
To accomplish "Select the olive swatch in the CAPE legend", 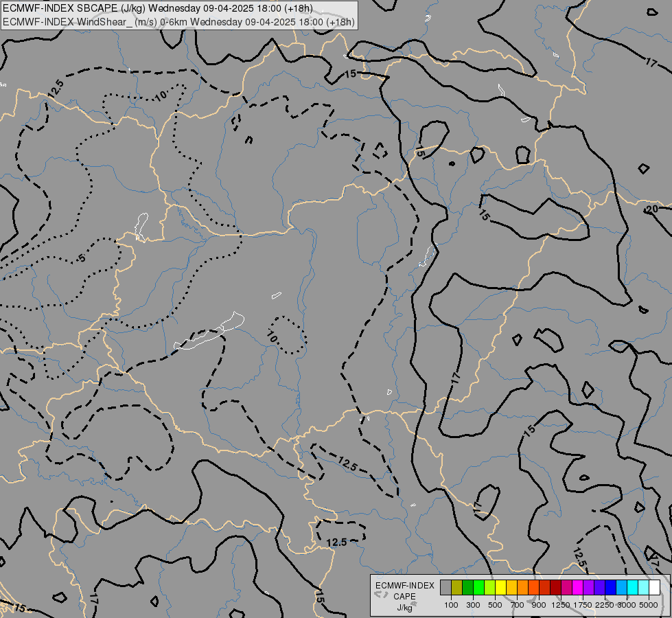I will [456, 587].
